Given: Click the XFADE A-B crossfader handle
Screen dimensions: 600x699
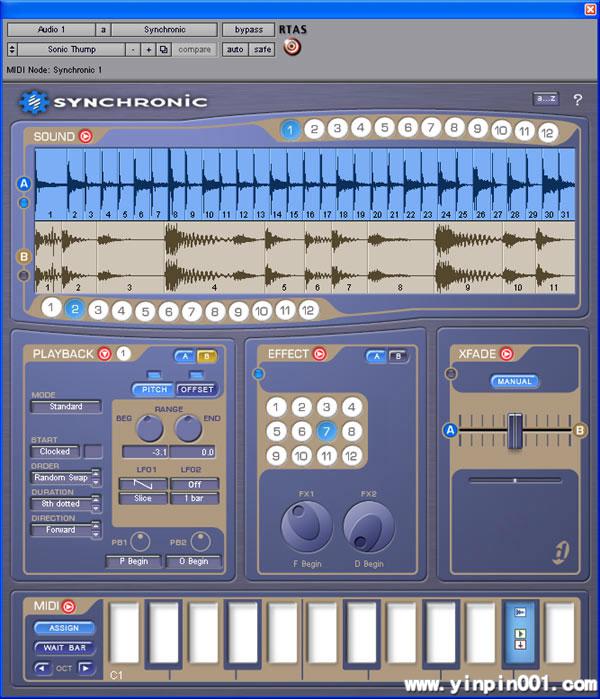Looking at the screenshot, I should (515, 431).
